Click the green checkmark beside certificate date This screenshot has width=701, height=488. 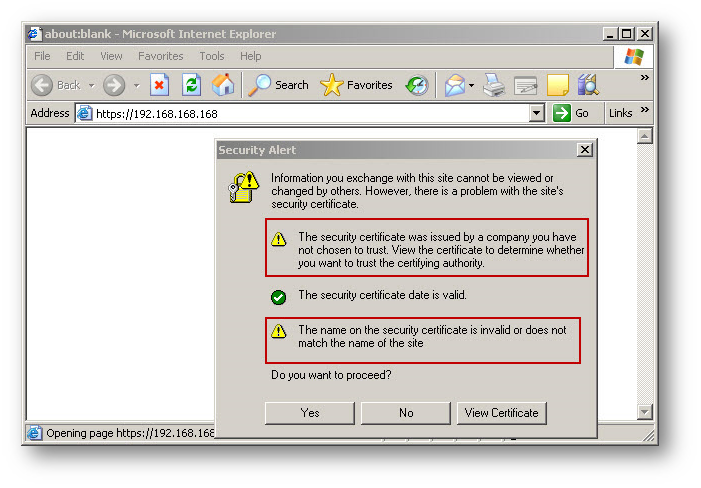click(x=279, y=297)
